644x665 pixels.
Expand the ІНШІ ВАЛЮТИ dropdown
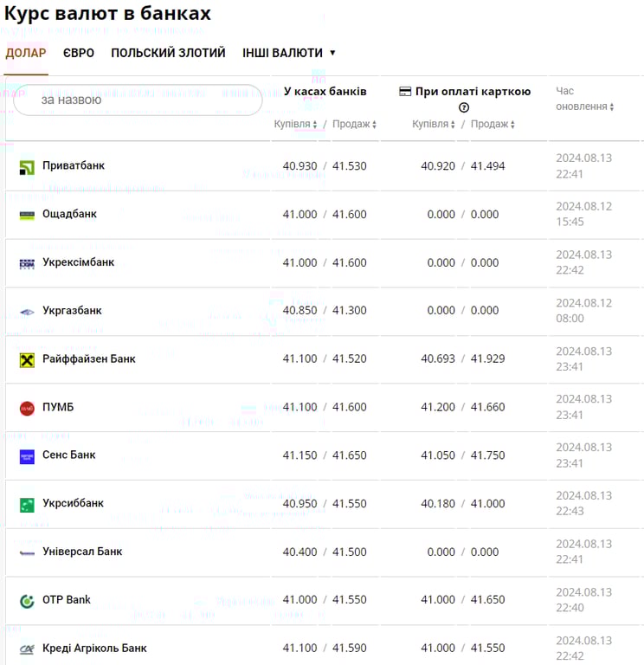[x=288, y=53]
